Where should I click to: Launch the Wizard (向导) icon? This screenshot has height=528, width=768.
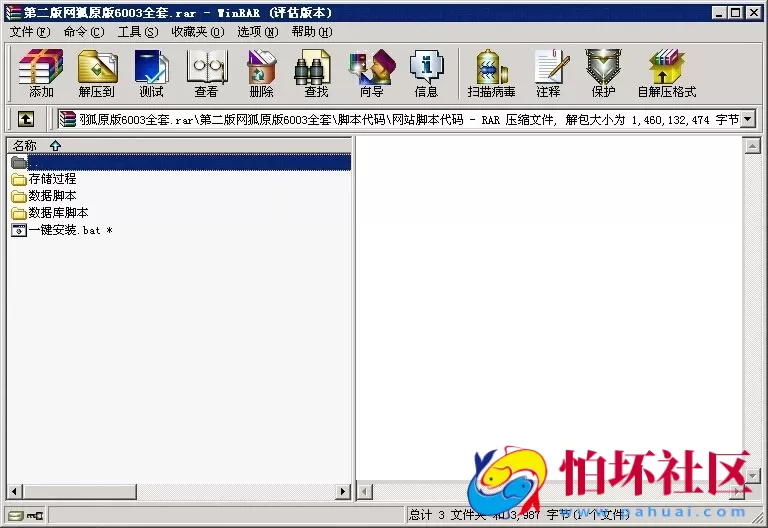coord(372,72)
